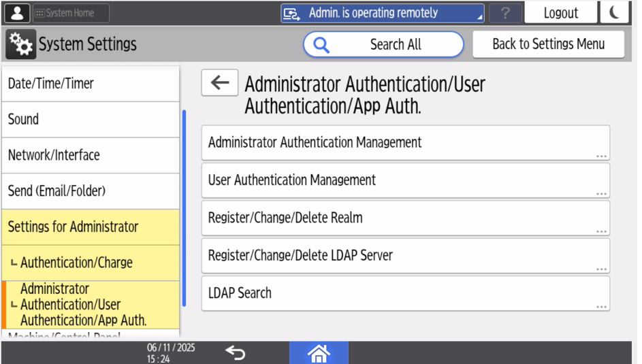Select the Authentication/Charge subcategory
642x364 pixels.
[x=91, y=263]
